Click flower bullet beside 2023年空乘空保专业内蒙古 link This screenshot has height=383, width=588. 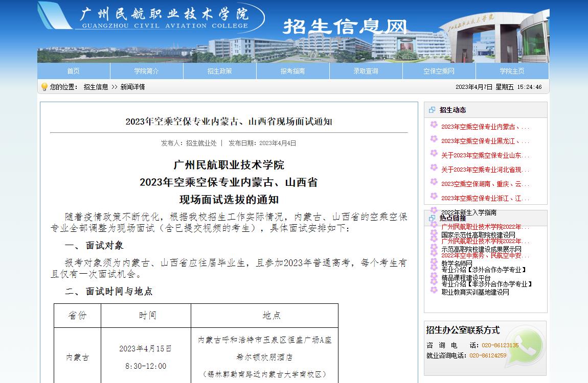434,125
